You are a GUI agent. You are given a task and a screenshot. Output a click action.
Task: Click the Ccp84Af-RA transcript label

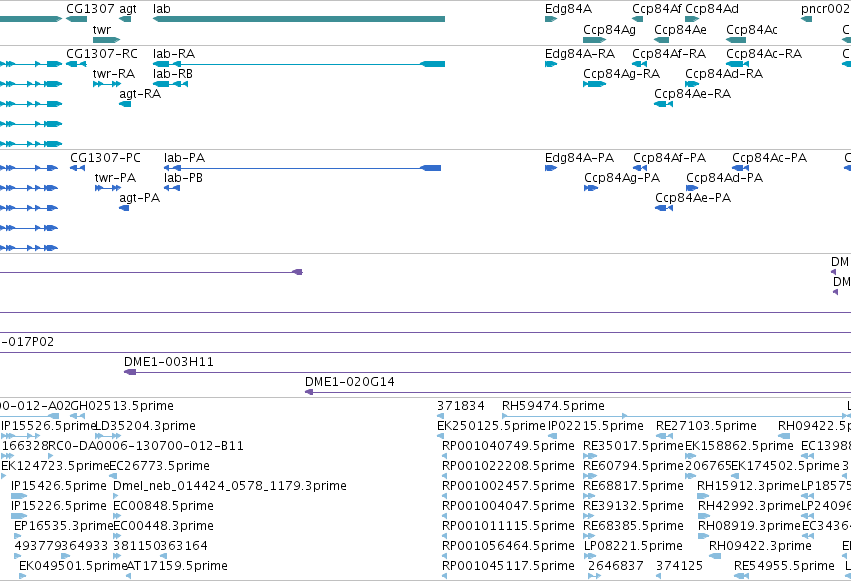(x=669, y=54)
